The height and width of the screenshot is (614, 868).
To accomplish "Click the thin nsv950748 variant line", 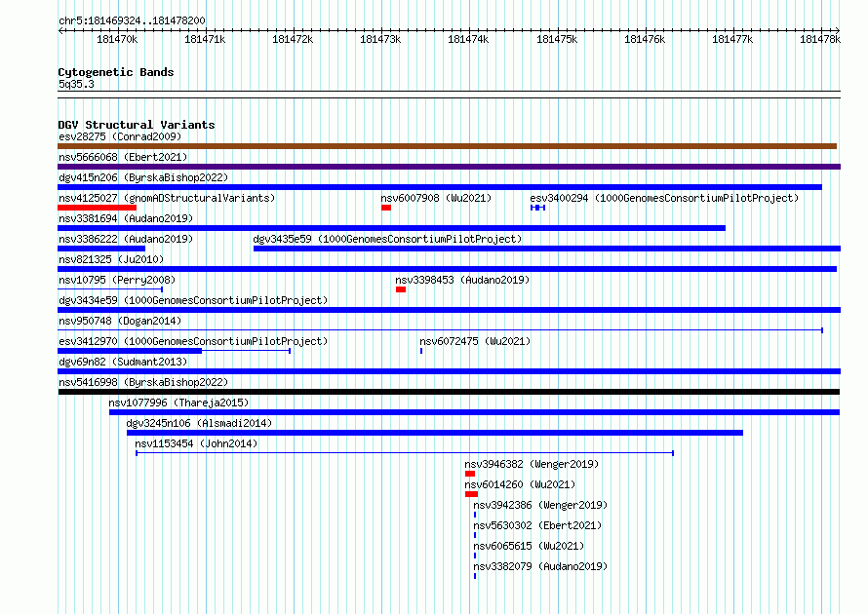I will 441,330.
